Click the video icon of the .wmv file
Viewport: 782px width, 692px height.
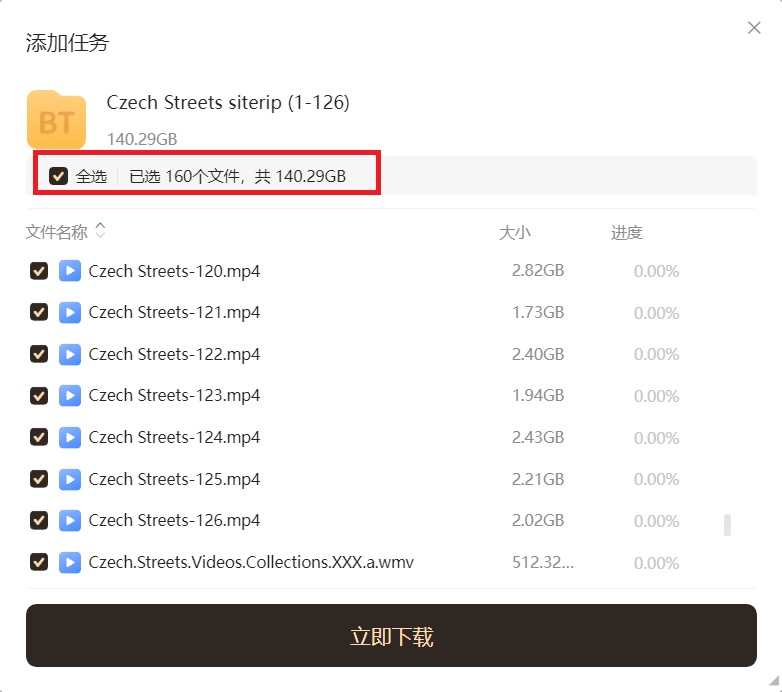[69, 562]
